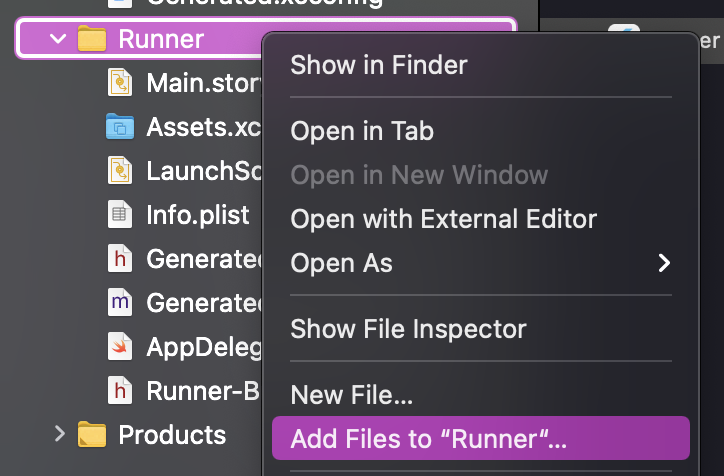The height and width of the screenshot is (476, 724).
Task: Open the 'Open As' submenu arrow
Action: [663, 264]
